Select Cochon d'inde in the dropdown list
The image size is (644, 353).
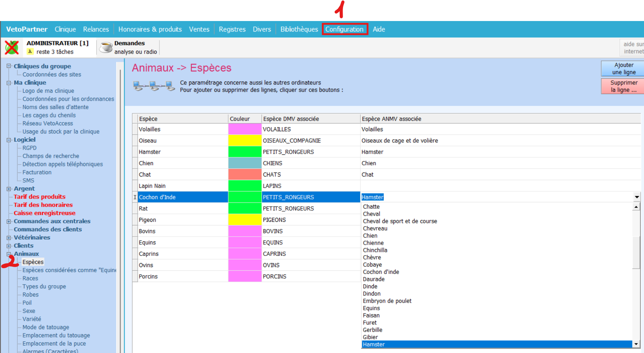381,272
